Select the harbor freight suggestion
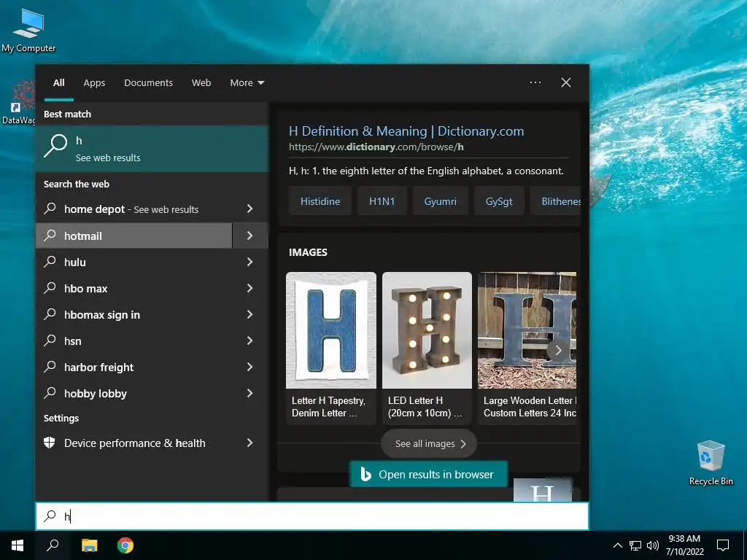 134,367
